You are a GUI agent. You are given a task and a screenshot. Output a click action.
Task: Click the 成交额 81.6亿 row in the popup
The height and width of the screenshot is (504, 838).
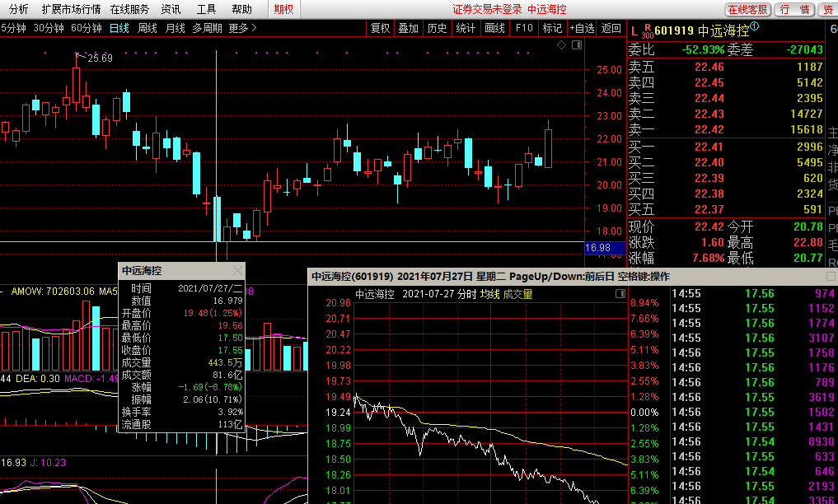pyautogui.click(x=182, y=376)
